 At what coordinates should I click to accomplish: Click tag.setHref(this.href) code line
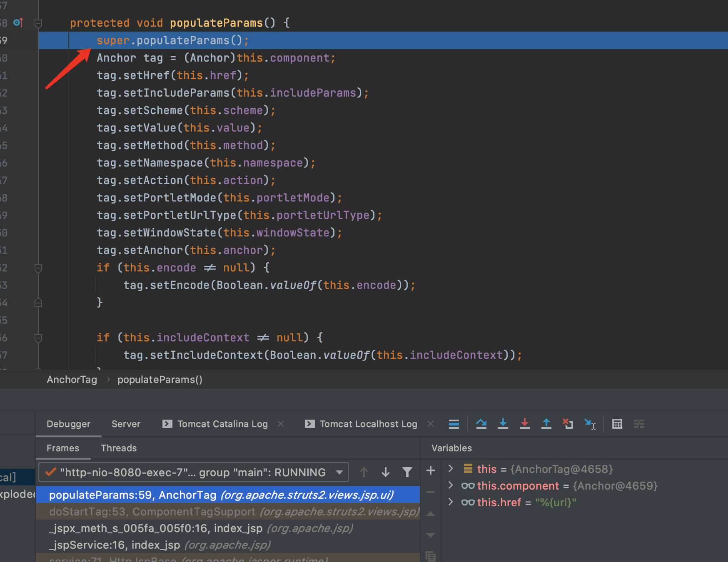point(172,75)
